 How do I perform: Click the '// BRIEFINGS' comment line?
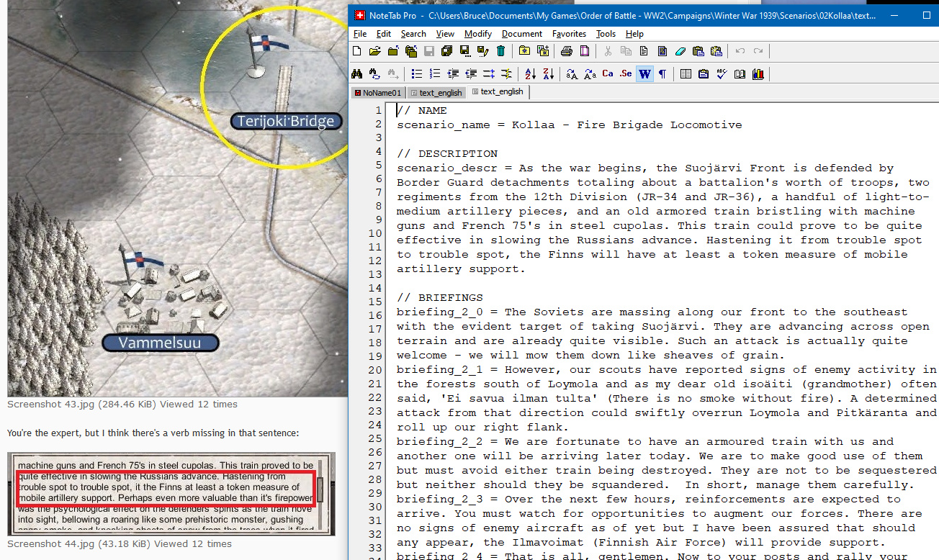tap(440, 298)
